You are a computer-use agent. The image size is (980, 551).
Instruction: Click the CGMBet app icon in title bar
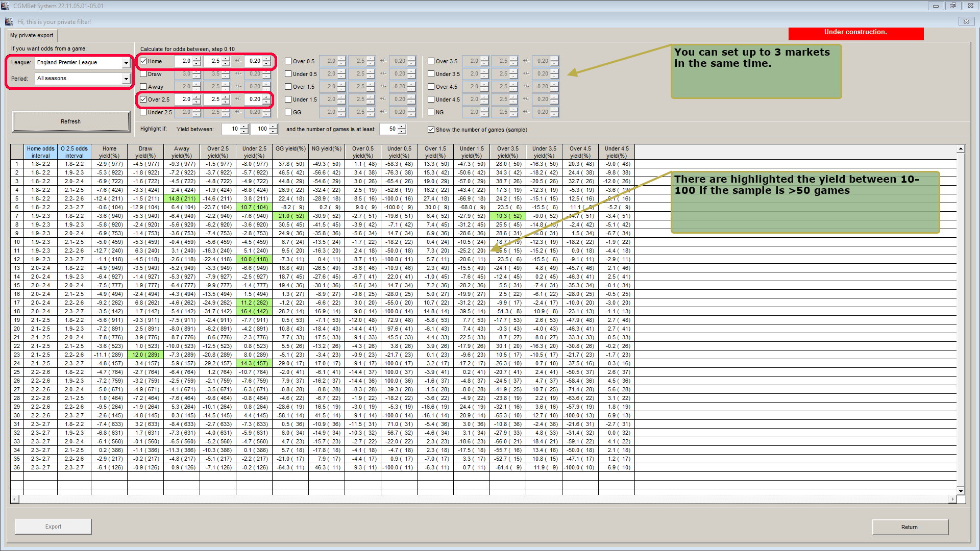click(5, 6)
